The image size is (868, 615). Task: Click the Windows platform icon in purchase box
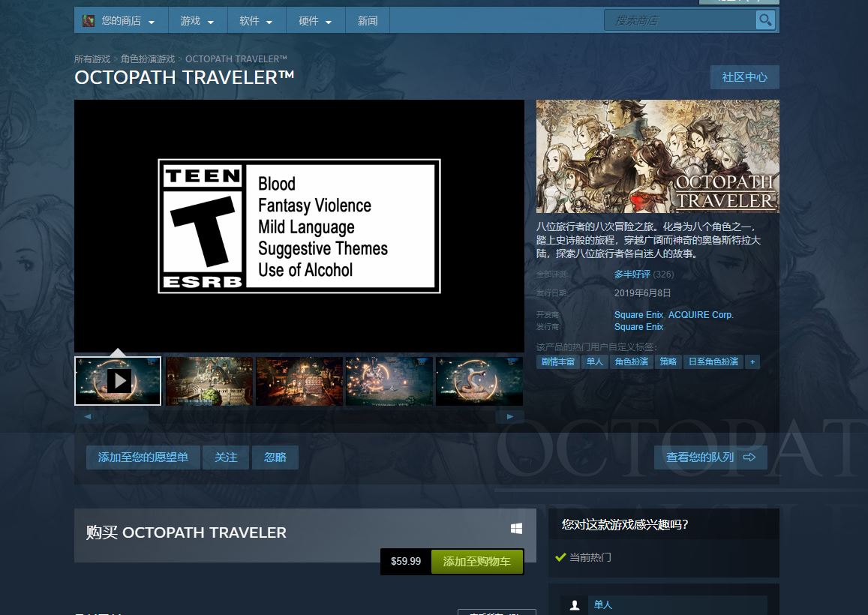pyautogui.click(x=516, y=529)
